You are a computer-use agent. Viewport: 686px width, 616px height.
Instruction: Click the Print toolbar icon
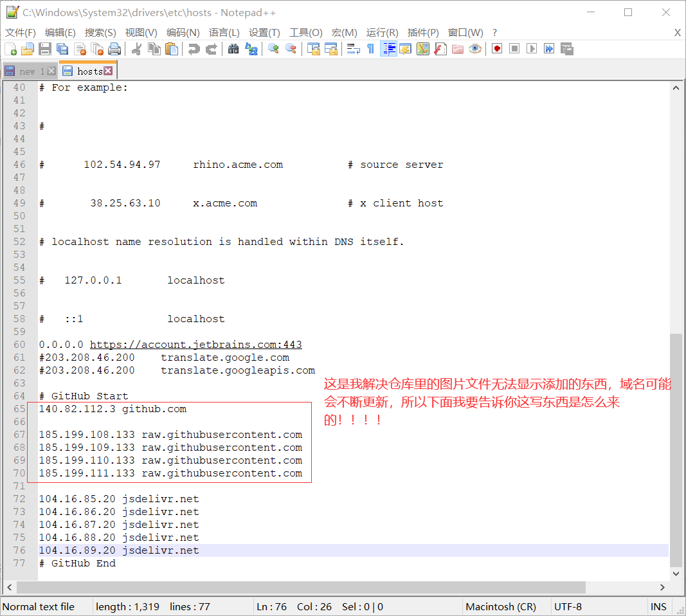click(x=114, y=49)
